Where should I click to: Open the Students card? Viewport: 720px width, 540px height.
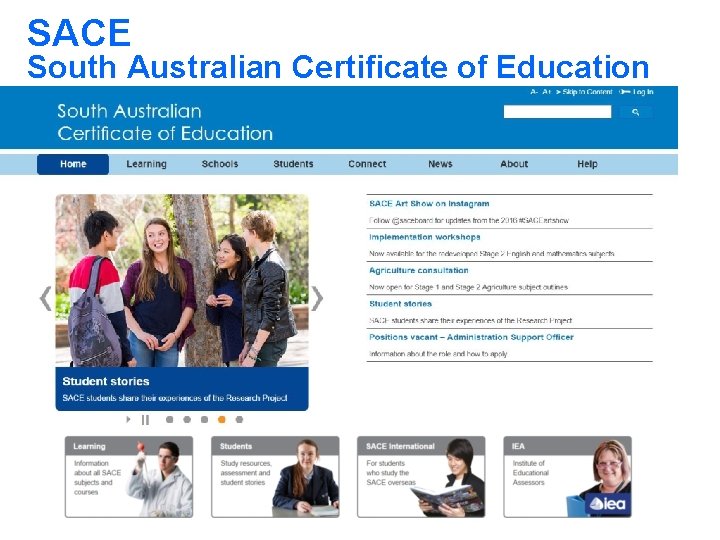[275, 477]
